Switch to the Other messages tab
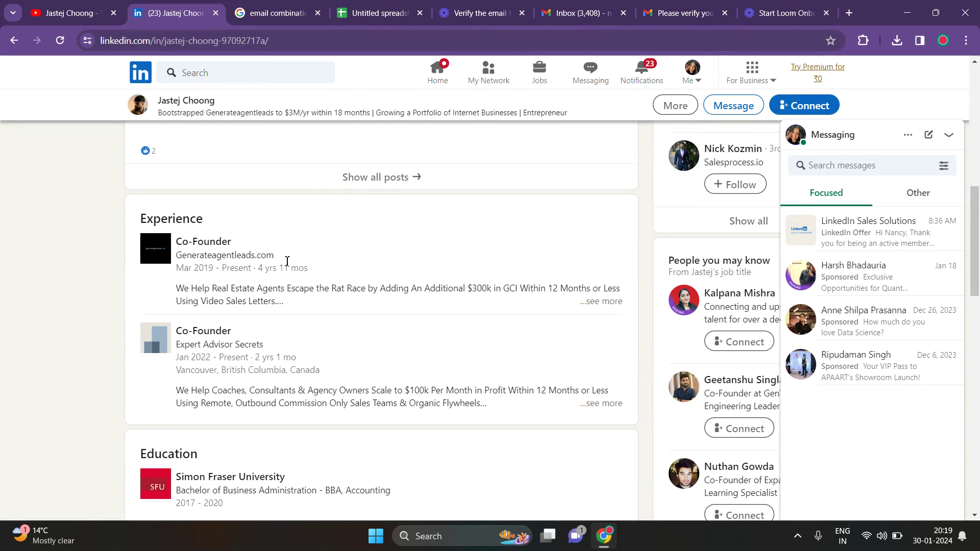The image size is (980, 551). coord(918,193)
